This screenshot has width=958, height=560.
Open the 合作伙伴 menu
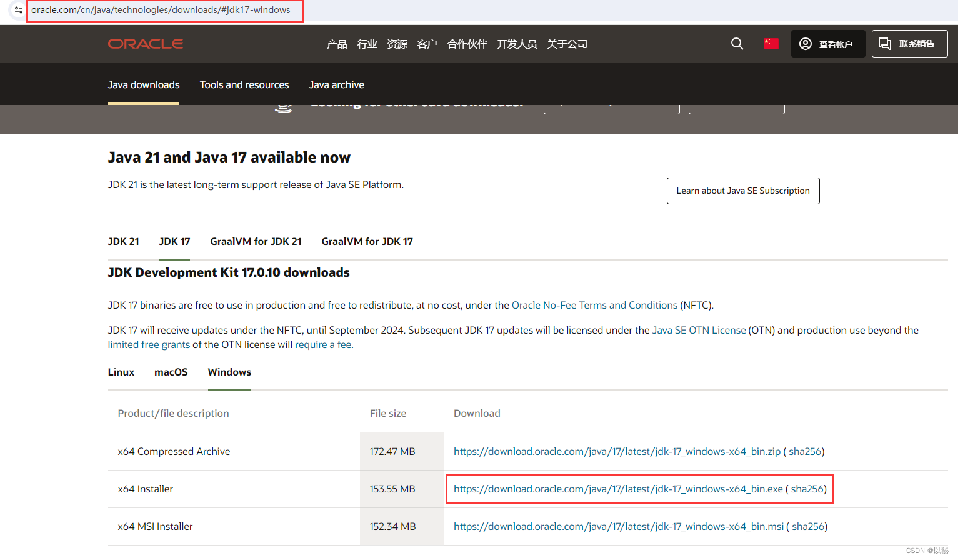467,44
